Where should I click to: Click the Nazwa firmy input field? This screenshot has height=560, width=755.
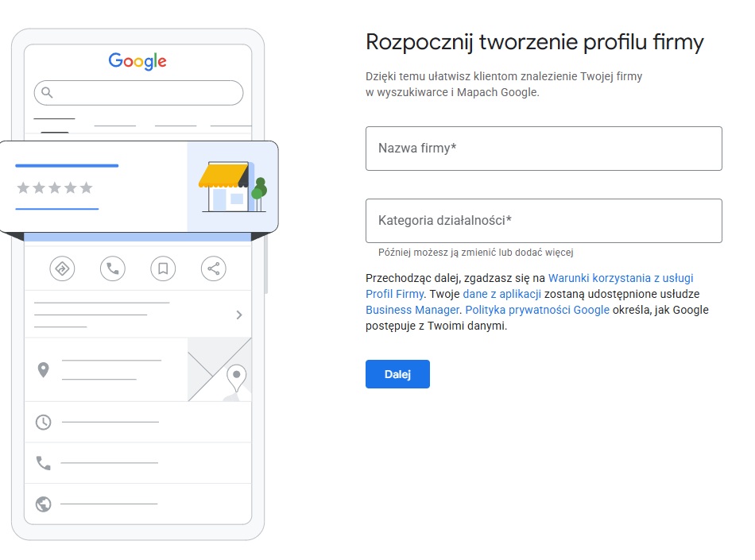(544, 149)
